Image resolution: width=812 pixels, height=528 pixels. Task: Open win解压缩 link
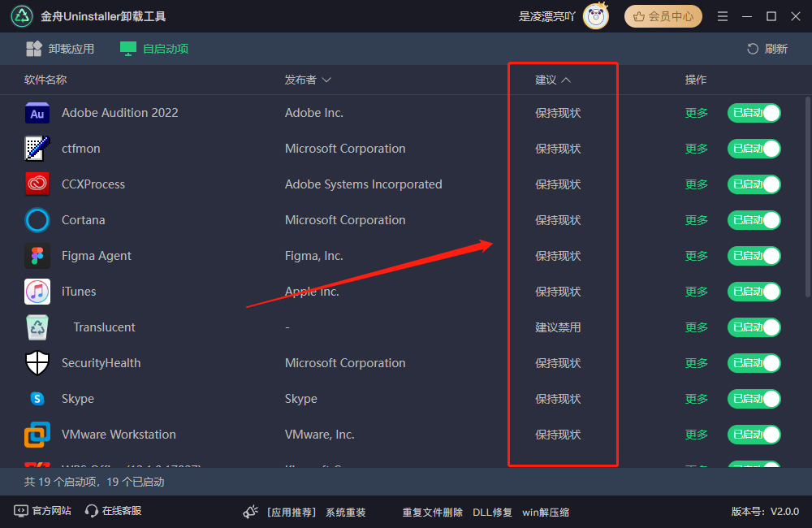(x=546, y=513)
